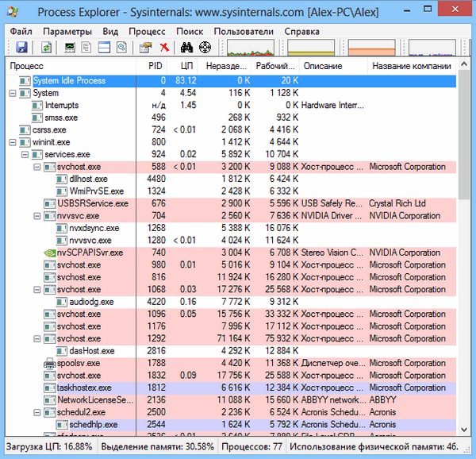Click the Show Process Tree toolbar icon
This screenshot has width=476, height=459.
click(87, 48)
